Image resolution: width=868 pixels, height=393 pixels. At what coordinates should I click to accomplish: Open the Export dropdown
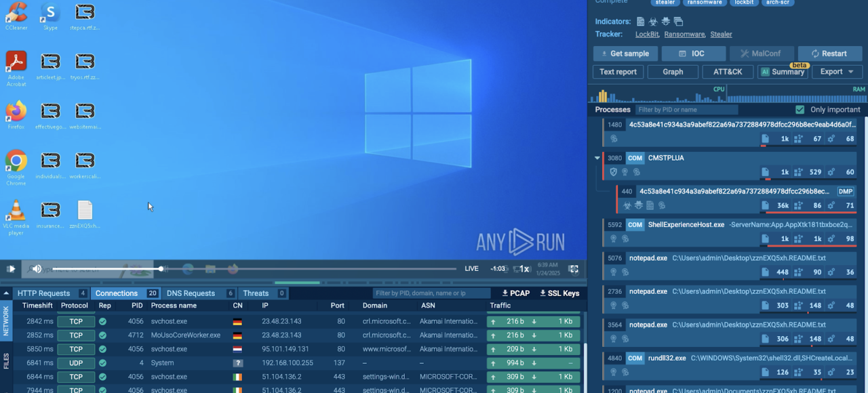pos(837,72)
